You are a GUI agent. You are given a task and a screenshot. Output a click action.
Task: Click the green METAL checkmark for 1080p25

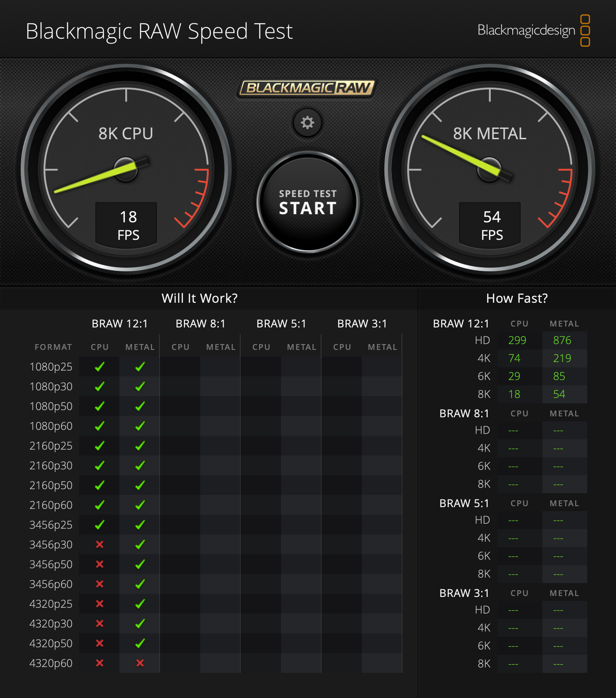pos(140,367)
